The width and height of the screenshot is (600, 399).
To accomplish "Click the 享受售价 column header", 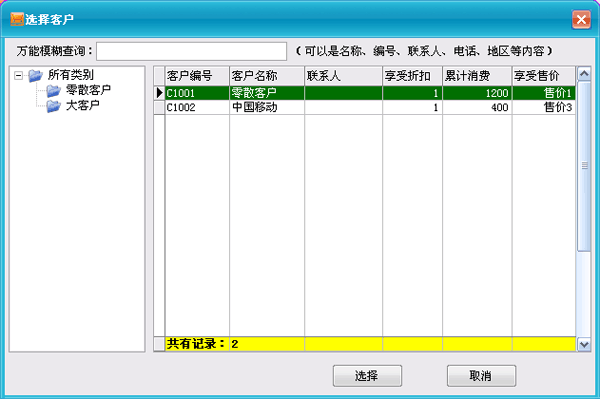I will tap(544, 76).
